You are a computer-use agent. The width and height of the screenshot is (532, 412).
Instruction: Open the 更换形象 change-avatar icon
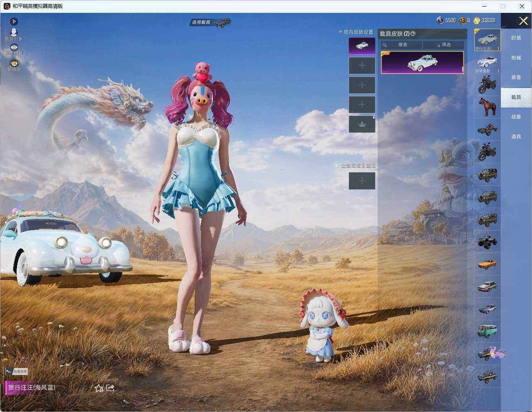(x=14, y=34)
